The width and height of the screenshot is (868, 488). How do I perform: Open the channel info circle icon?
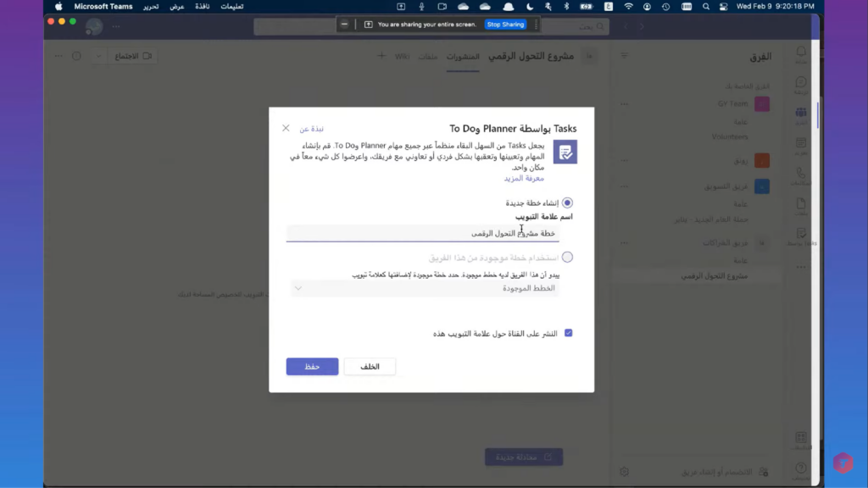click(x=76, y=56)
